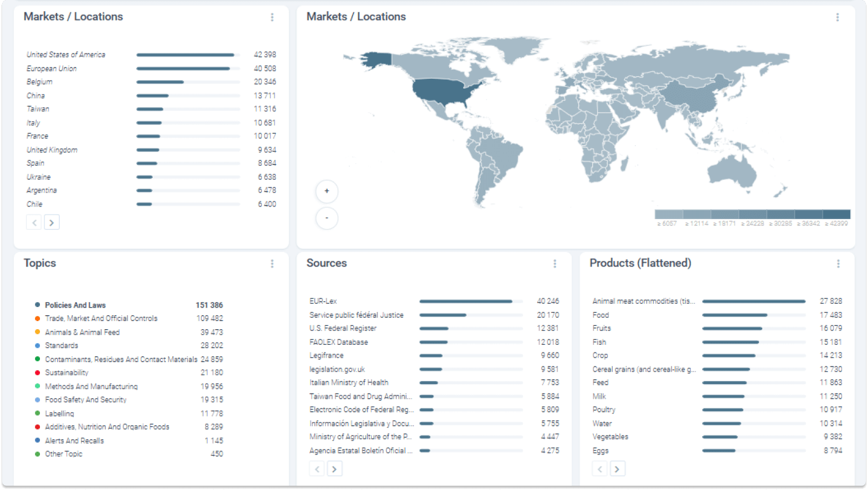The width and height of the screenshot is (868, 490).
Task: Open the Markets / Locations chart options menu
Action: coord(273,17)
